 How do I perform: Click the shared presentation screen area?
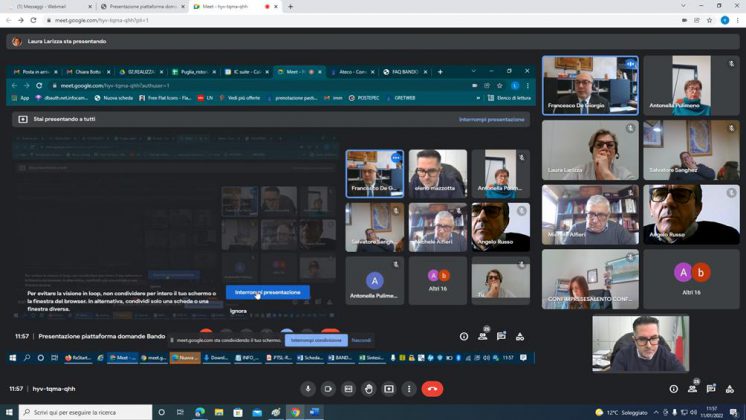[271, 214]
